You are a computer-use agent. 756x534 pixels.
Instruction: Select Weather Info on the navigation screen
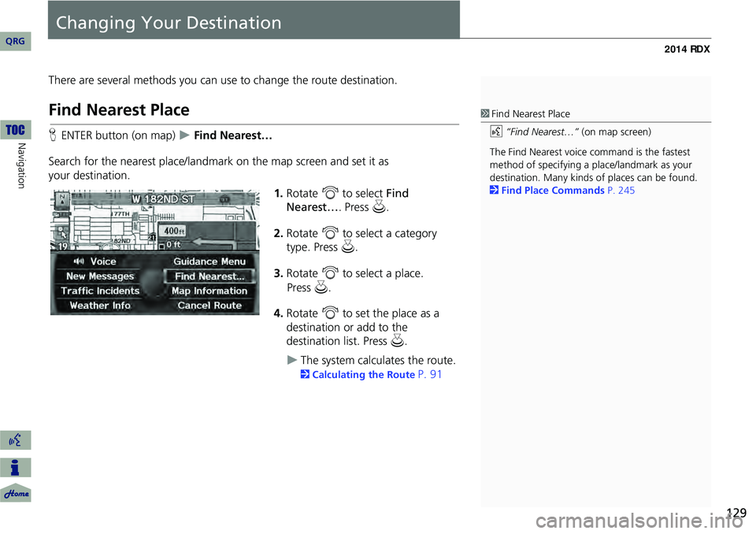point(100,306)
